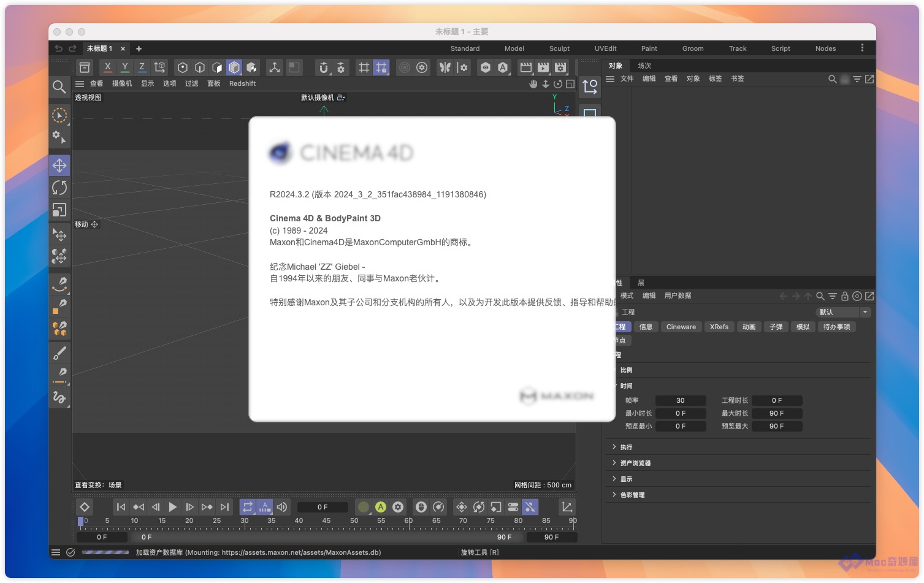Select the Move tool in left toolbar
Image resolution: width=924 pixels, height=583 pixels.
(59, 166)
